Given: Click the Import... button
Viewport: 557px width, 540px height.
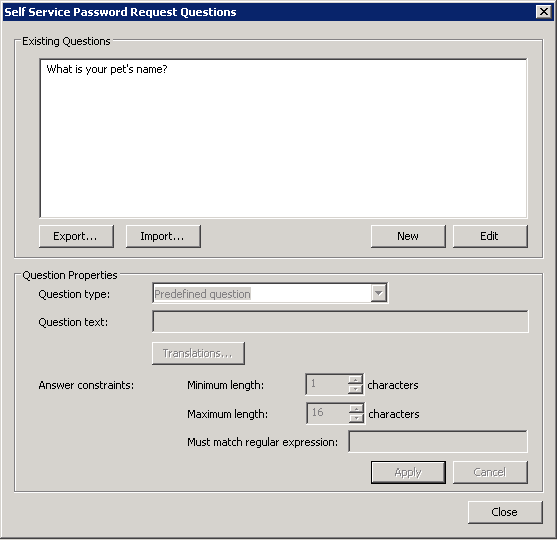Looking at the screenshot, I should [x=163, y=236].
